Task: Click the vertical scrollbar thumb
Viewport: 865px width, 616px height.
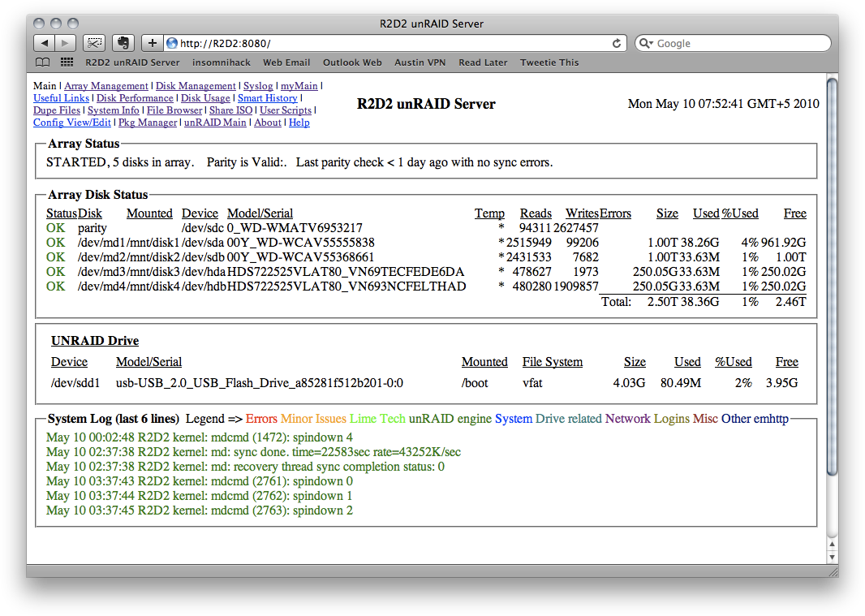Action: pyautogui.click(x=832, y=276)
